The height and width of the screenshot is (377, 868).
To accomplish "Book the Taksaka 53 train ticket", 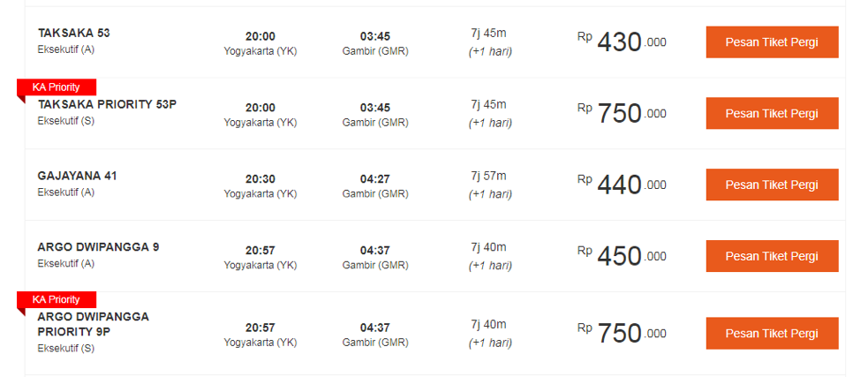I will point(772,42).
